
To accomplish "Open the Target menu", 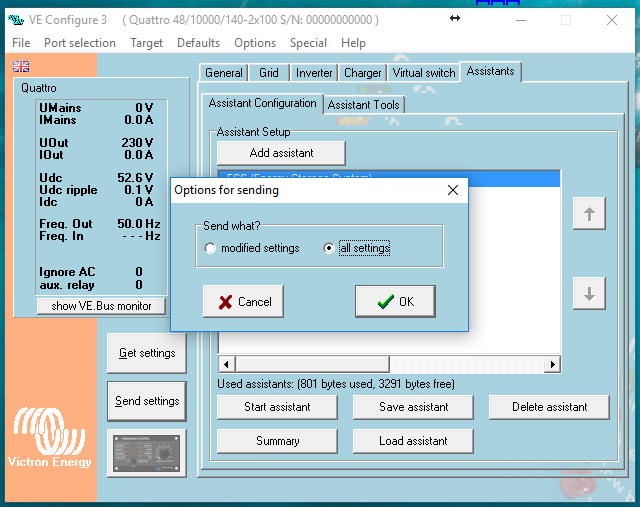I will [147, 43].
